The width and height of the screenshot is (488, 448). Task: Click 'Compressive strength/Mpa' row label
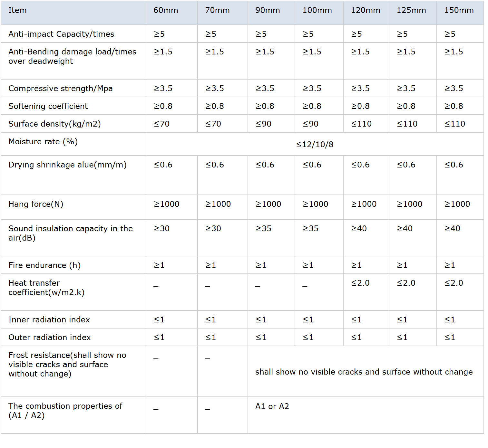pos(61,89)
